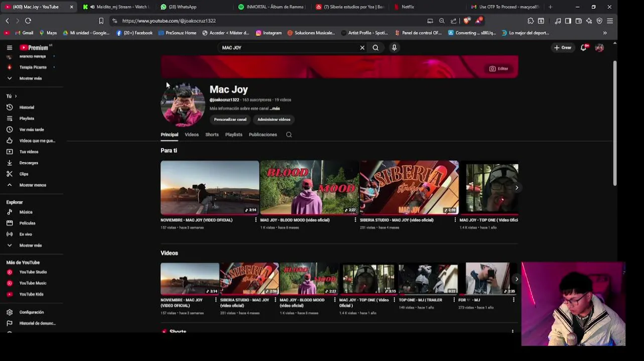The width and height of the screenshot is (644, 361).
Task: Open SIBERIA STUDIO thumbnail in Para ti
Action: 409,188
